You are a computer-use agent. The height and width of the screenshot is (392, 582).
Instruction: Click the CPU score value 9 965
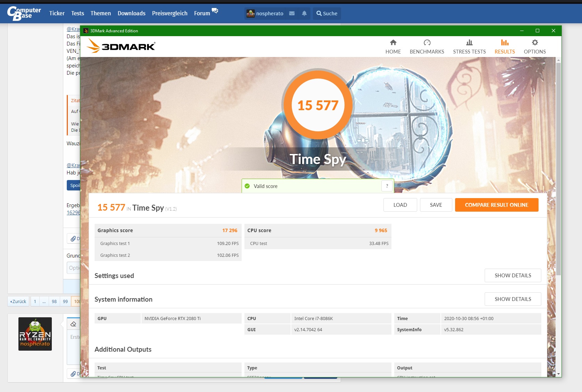click(381, 230)
